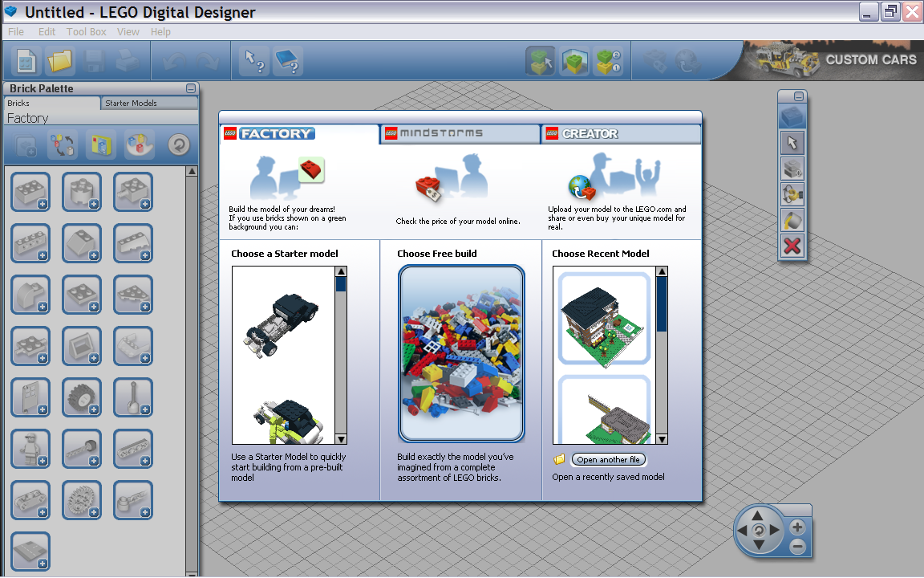Open the recent house model thumbnail
The height and width of the screenshot is (578, 924).
pos(604,319)
